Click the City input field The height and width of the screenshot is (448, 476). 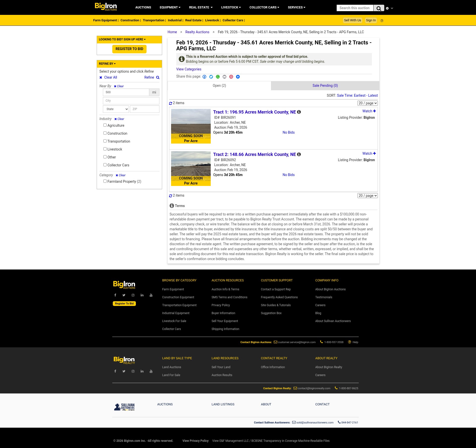coord(131,101)
